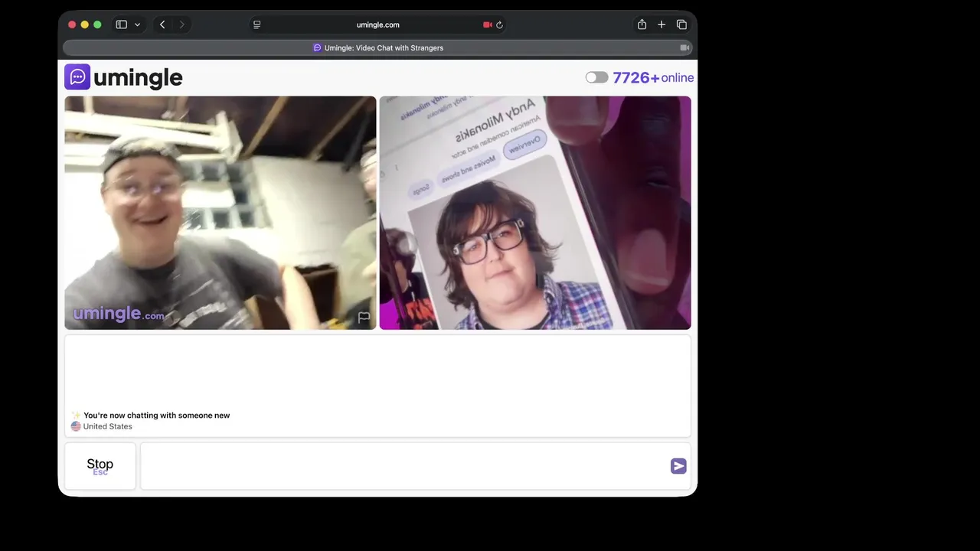Viewport: 980px width, 551px height.
Task: Select the Umingle: Video Chat with Strangers tab
Action: coord(378,47)
